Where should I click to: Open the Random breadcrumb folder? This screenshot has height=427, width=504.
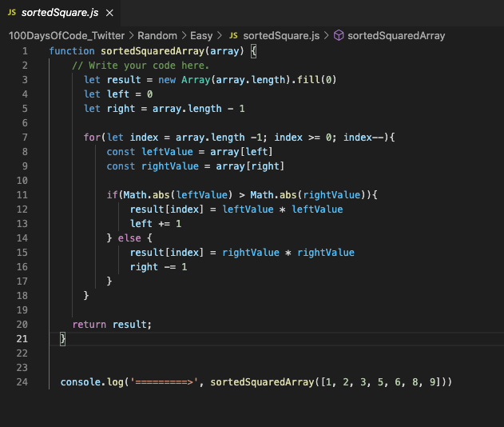[x=157, y=36]
